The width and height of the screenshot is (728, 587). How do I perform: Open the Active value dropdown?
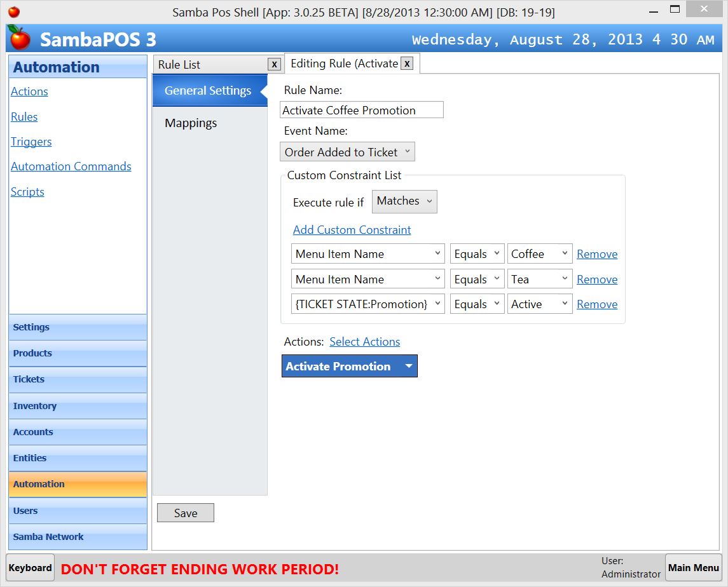[x=540, y=304]
